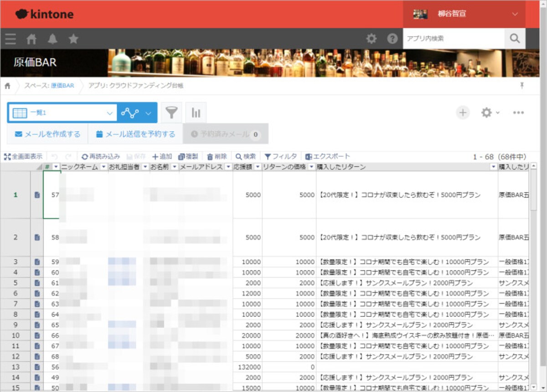The image size is (547, 392).
Task: Click フィルタ in the grid toolbar
Action: pyautogui.click(x=281, y=156)
